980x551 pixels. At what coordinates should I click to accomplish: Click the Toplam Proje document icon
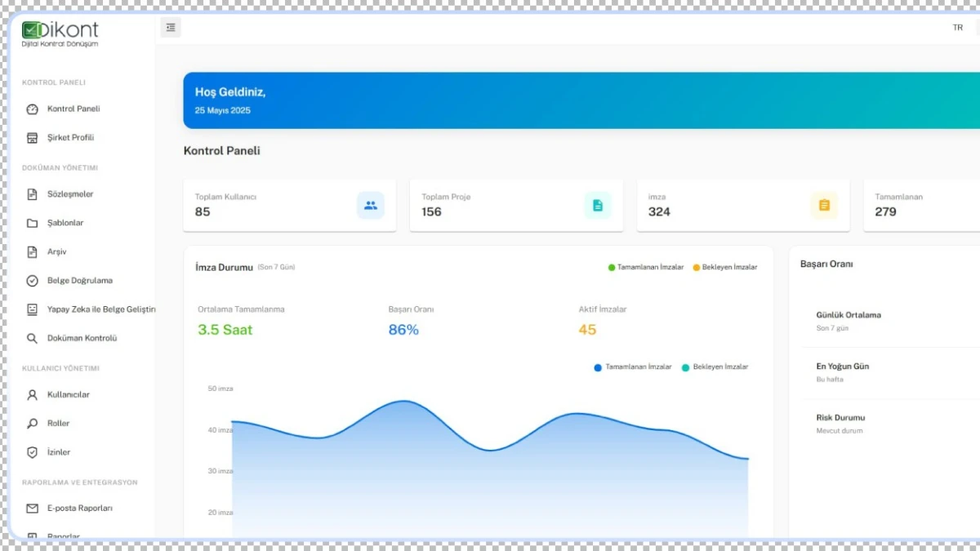pos(598,206)
